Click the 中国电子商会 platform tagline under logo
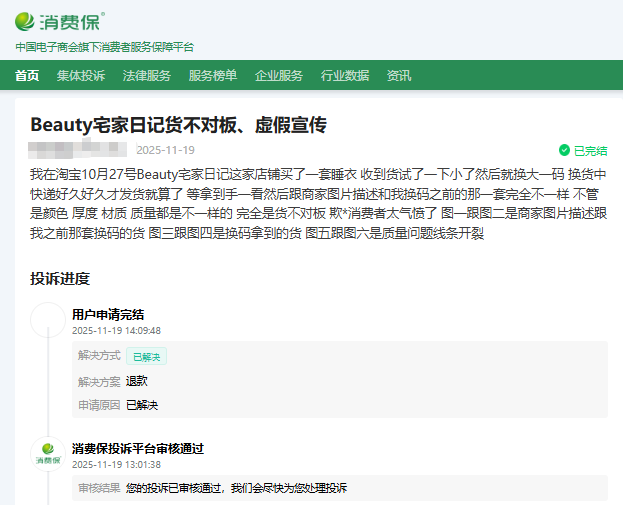623x505 pixels. 105,47
